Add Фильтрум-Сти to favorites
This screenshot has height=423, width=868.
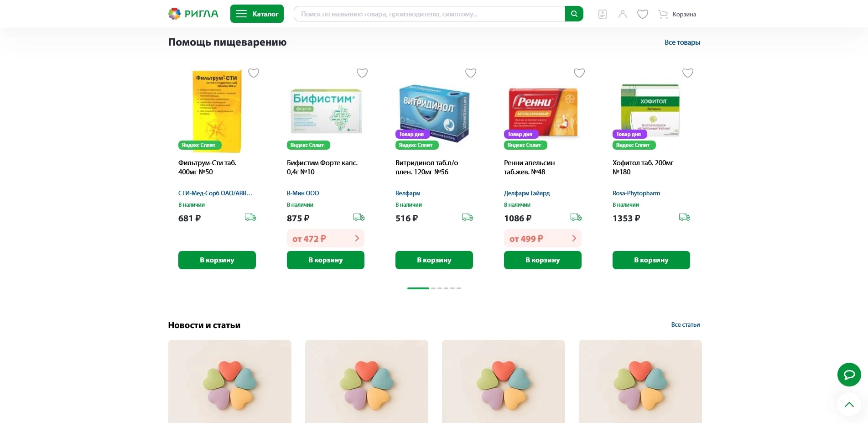coord(254,73)
